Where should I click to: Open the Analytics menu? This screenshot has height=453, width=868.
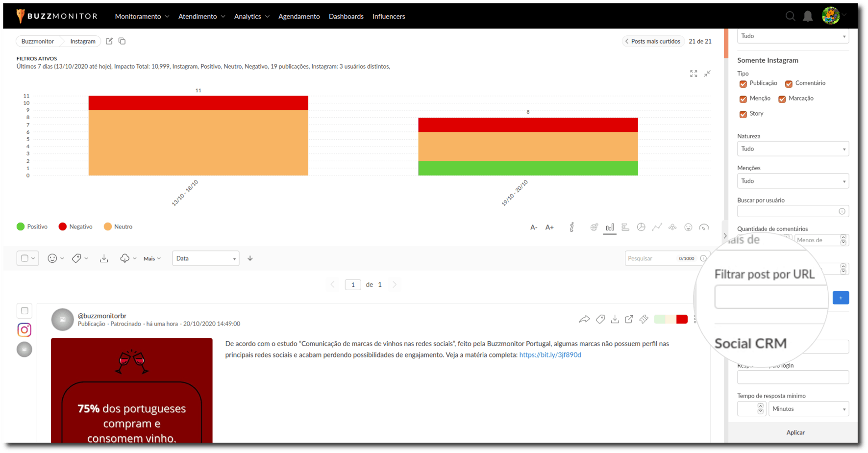pos(251,16)
